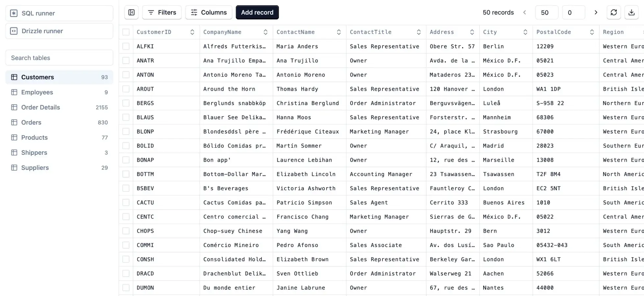Click the PostalCode sort control

click(592, 32)
